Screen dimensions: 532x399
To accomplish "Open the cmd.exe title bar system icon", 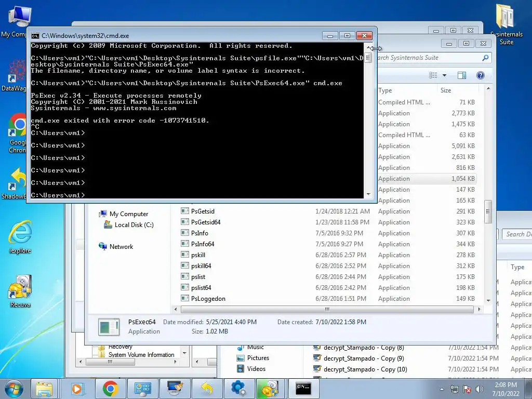I will pos(35,36).
